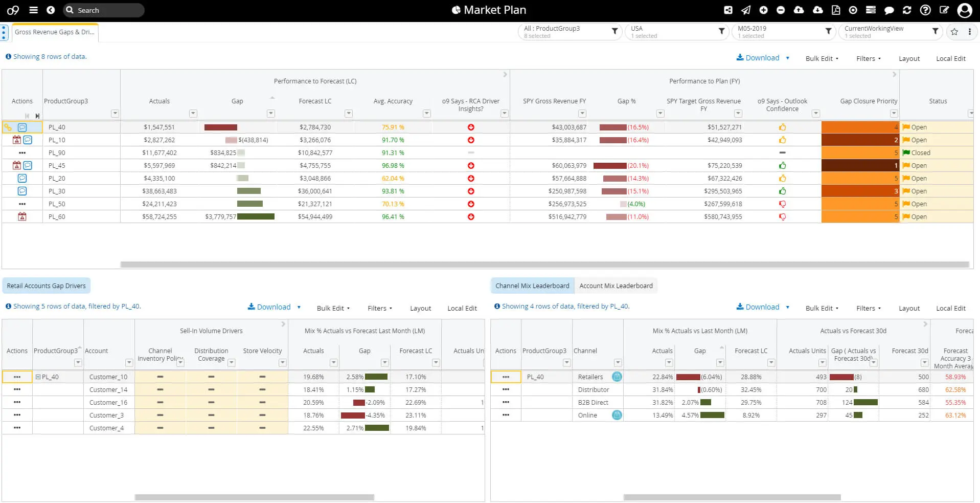Image resolution: width=980 pixels, height=503 pixels.
Task: Expand Performance to Forecast (LC) column group arrow
Action: pyautogui.click(x=505, y=75)
